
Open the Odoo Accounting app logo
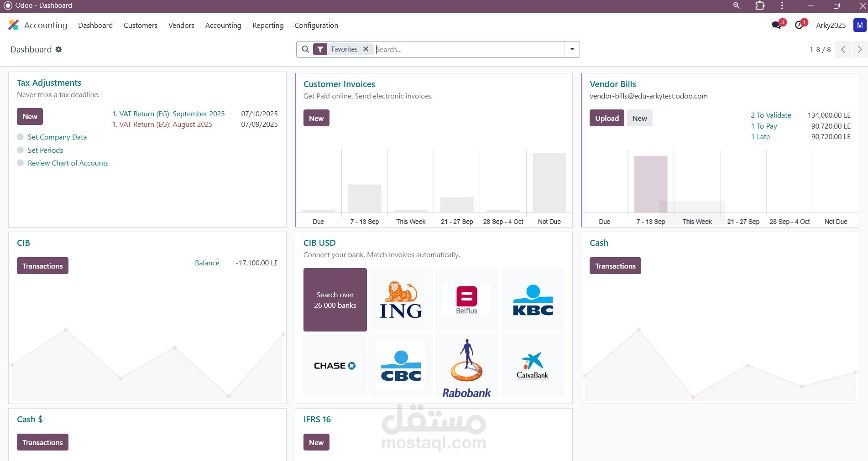tap(14, 25)
